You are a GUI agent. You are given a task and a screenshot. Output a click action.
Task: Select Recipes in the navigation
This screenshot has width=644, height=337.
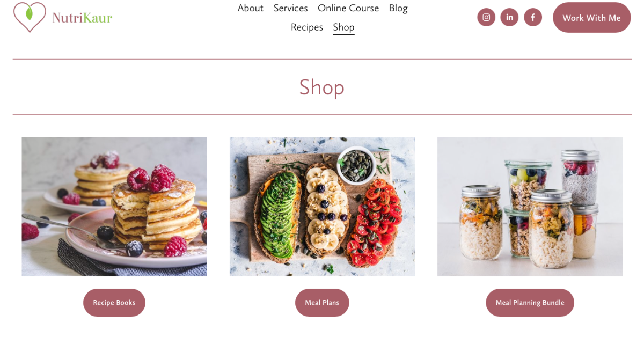pos(307,27)
